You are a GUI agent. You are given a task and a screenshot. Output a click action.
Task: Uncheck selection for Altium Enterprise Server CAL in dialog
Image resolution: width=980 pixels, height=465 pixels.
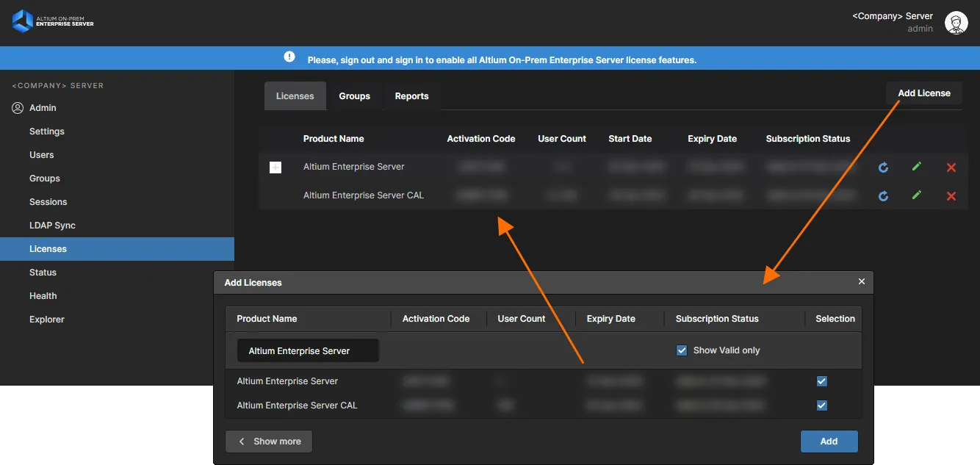[821, 405]
